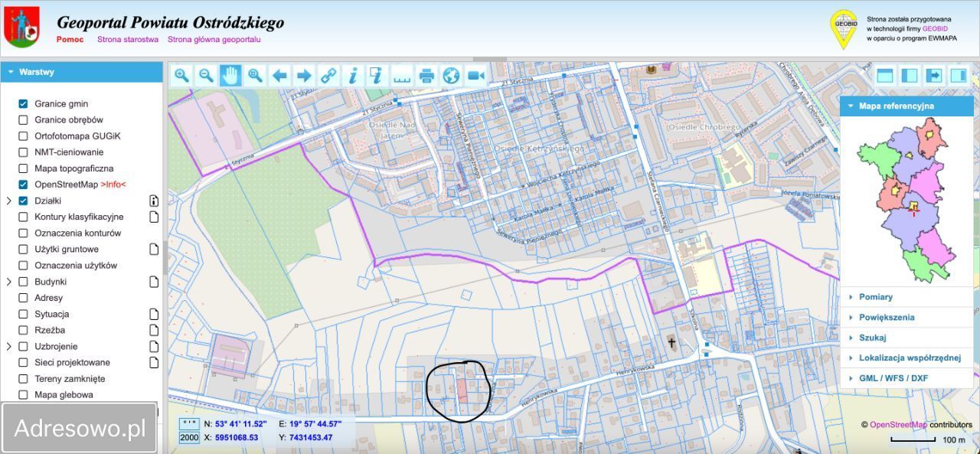Open the Strona starostwa link
The height and width of the screenshot is (454, 980).
point(127,39)
